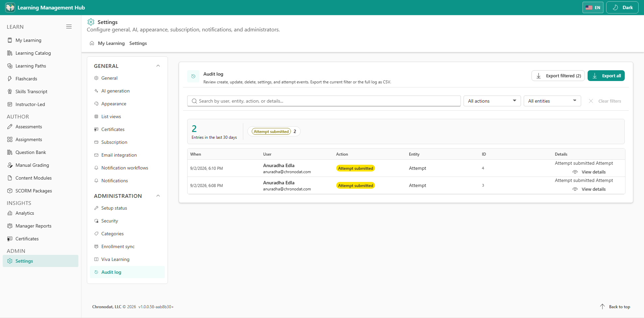Open Notification workflows settings
The height and width of the screenshot is (318, 644).
(x=127, y=168)
